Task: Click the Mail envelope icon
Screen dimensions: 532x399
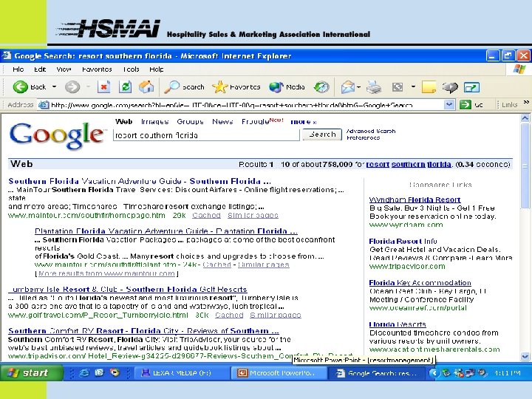Action: [348, 87]
